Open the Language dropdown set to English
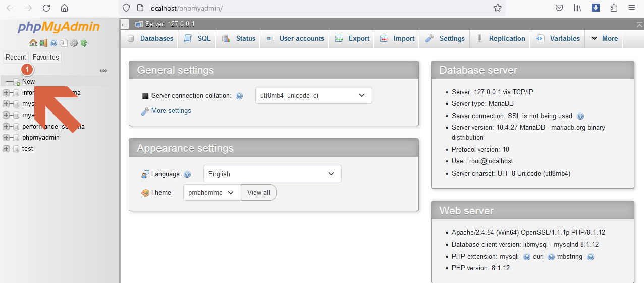The image size is (644, 283). [273, 174]
